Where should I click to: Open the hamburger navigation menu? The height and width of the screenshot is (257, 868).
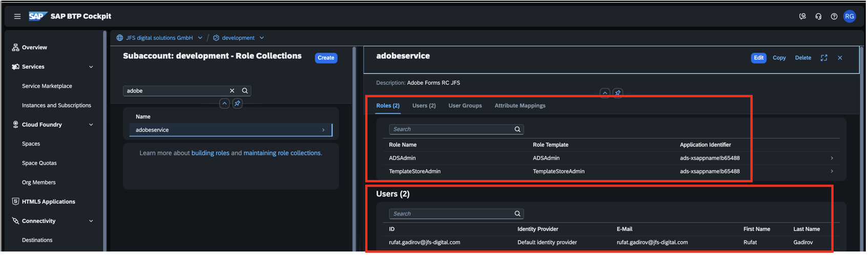coord(17,16)
